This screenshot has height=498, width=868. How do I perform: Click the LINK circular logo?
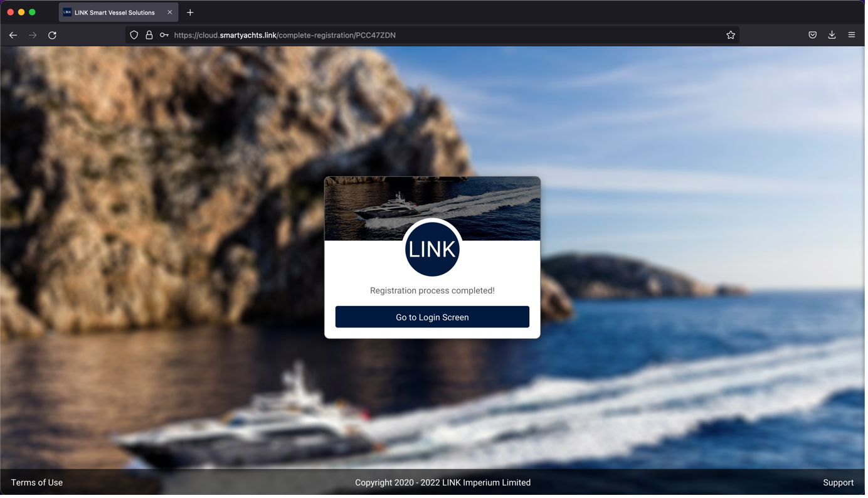[433, 249]
